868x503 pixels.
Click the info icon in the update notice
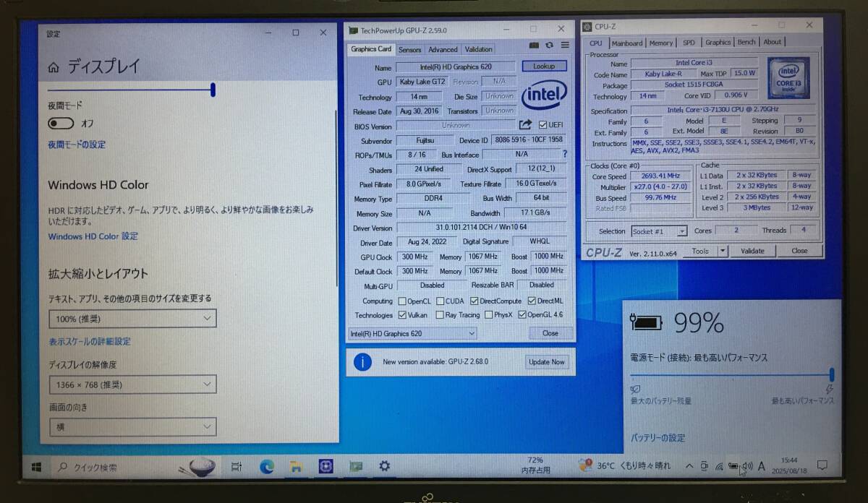tap(362, 361)
